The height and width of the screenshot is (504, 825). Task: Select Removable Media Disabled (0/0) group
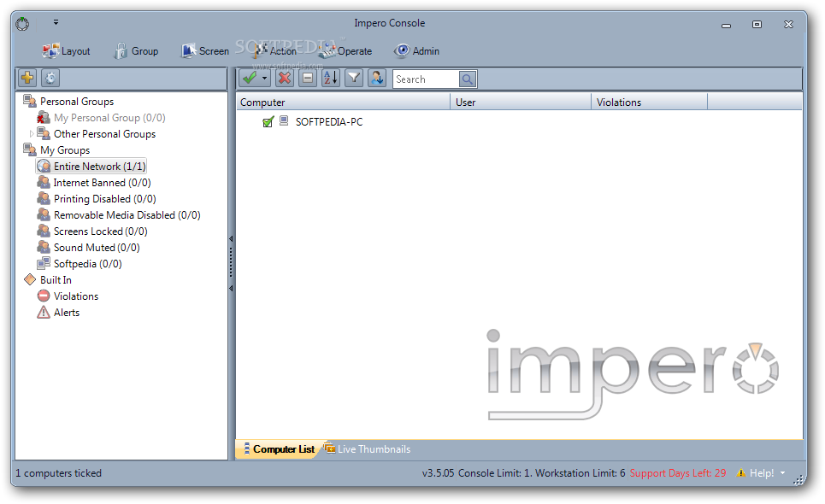[x=127, y=215]
